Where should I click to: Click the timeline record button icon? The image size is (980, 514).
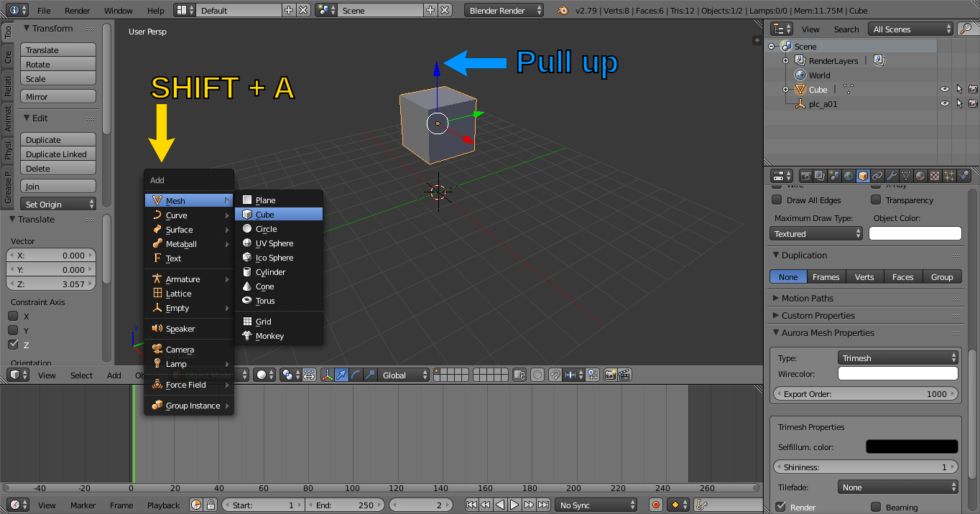(655, 505)
